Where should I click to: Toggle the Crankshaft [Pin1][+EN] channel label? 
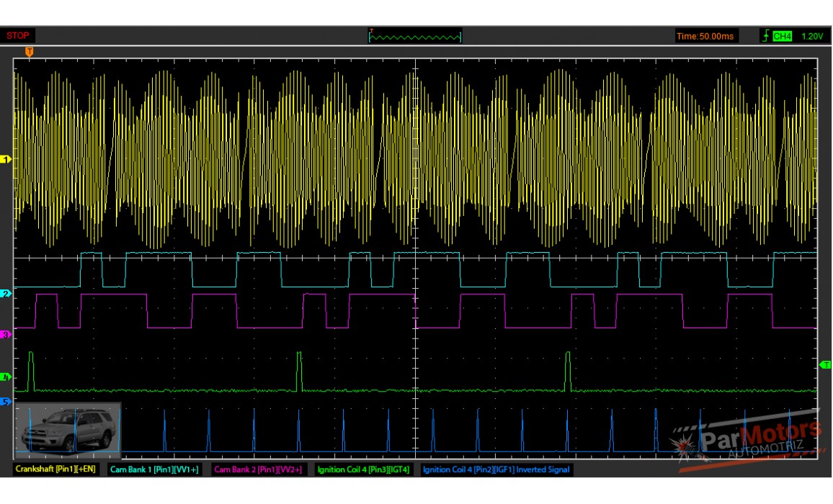coord(58,469)
